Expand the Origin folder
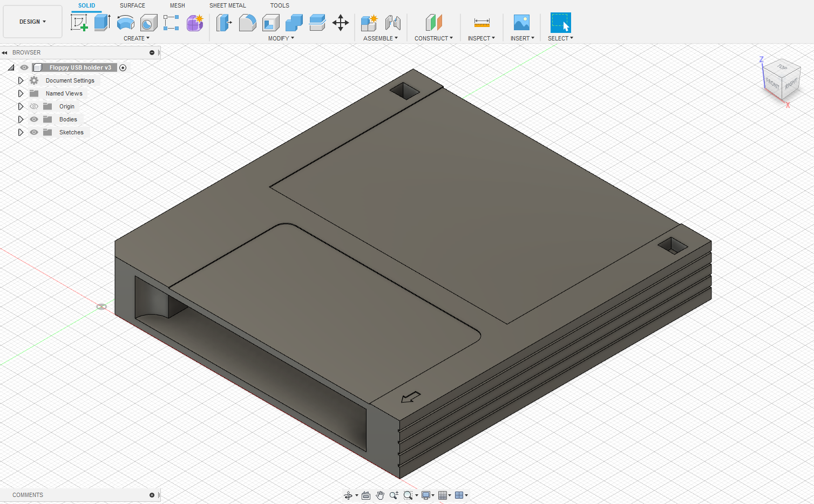This screenshot has width=814, height=504. [21, 106]
